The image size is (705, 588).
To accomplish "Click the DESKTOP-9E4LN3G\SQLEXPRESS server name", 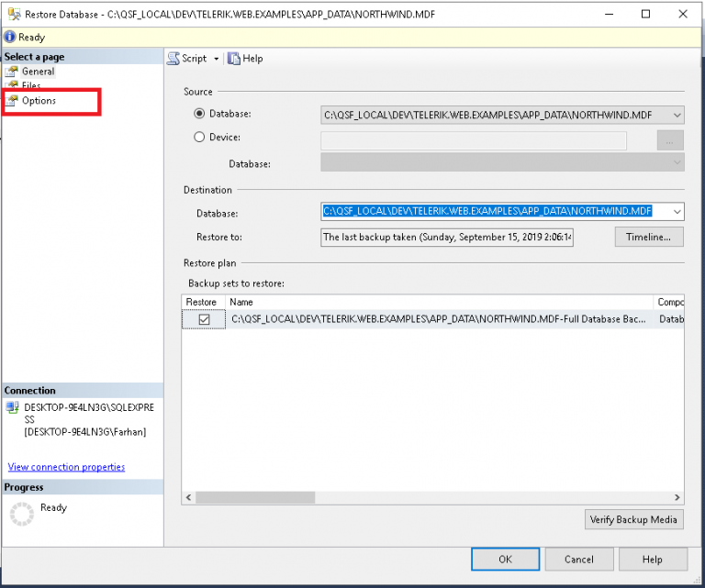I will point(89,414).
